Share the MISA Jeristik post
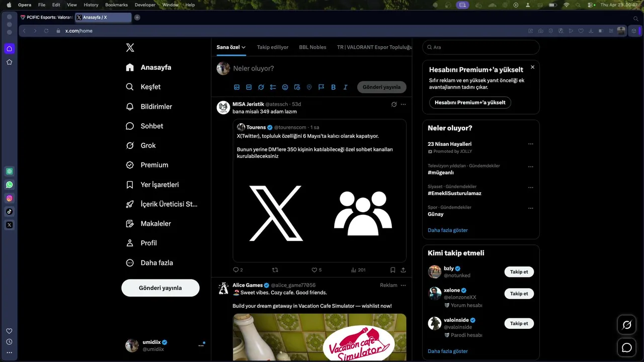 (403, 270)
